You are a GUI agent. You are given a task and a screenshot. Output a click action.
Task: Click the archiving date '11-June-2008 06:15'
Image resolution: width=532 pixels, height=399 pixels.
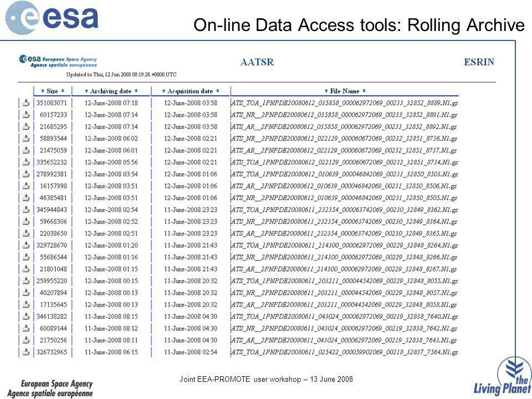111,352
